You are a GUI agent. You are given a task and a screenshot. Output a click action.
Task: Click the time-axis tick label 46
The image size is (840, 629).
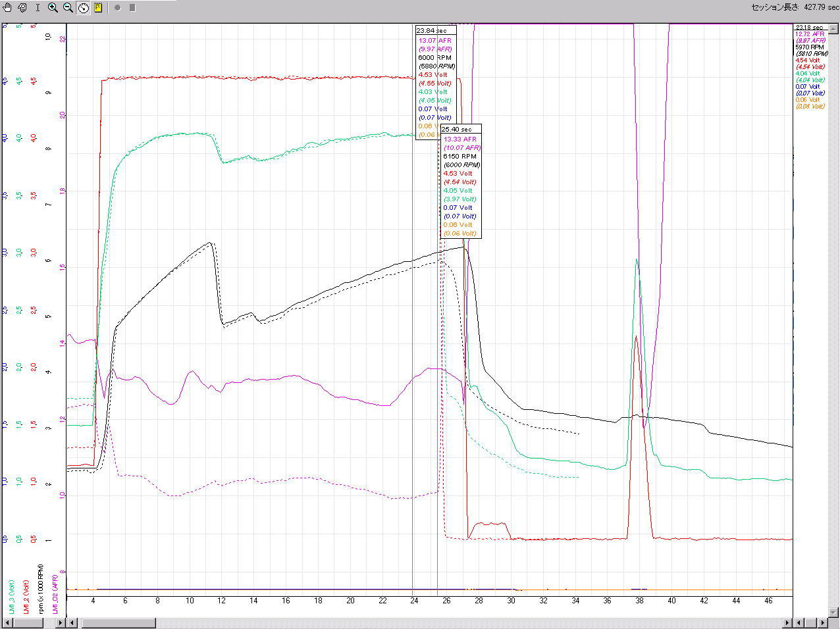coord(768,601)
